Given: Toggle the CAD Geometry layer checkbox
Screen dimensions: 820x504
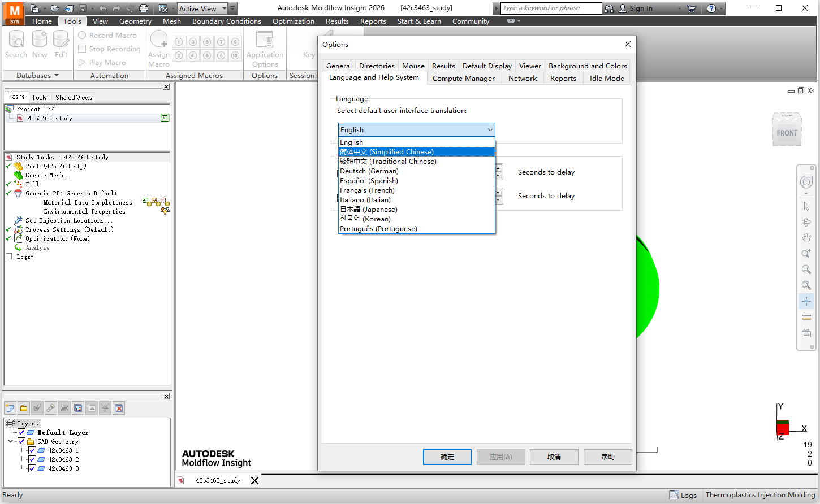Looking at the screenshot, I should pos(21,441).
